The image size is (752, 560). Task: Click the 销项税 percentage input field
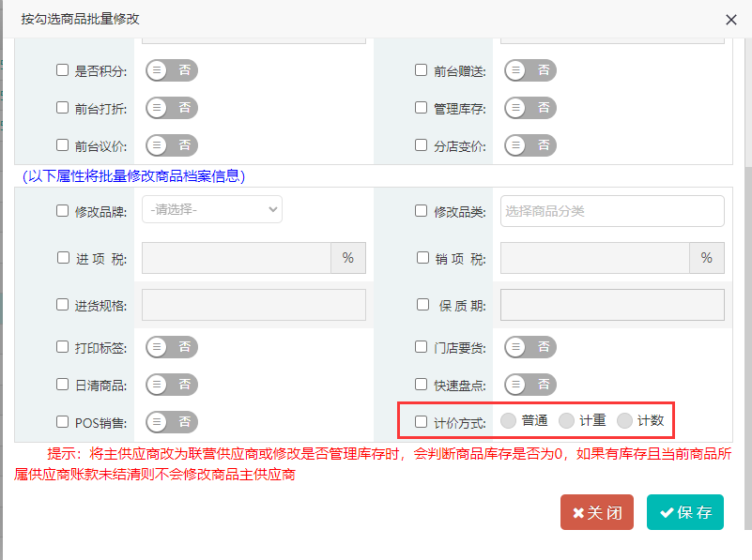pos(594,258)
